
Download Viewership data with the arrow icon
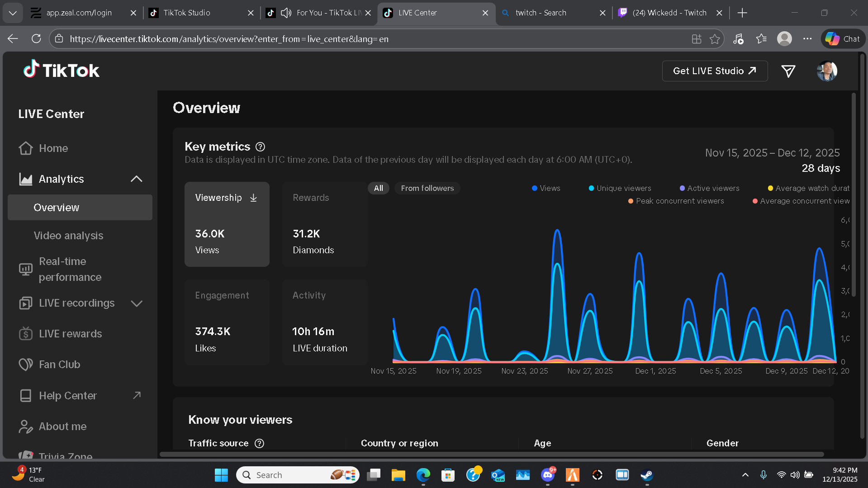point(253,198)
